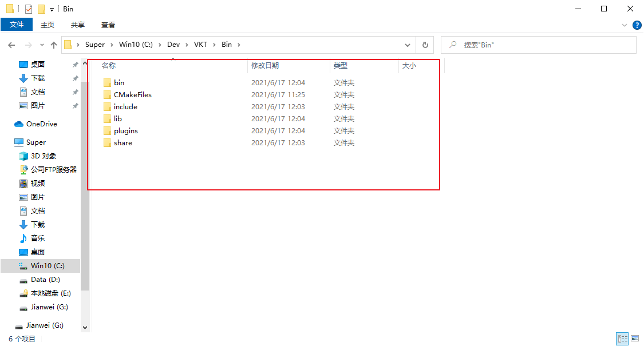Expand chevron after VKT in path
This screenshot has height=346, width=644.
(214, 45)
